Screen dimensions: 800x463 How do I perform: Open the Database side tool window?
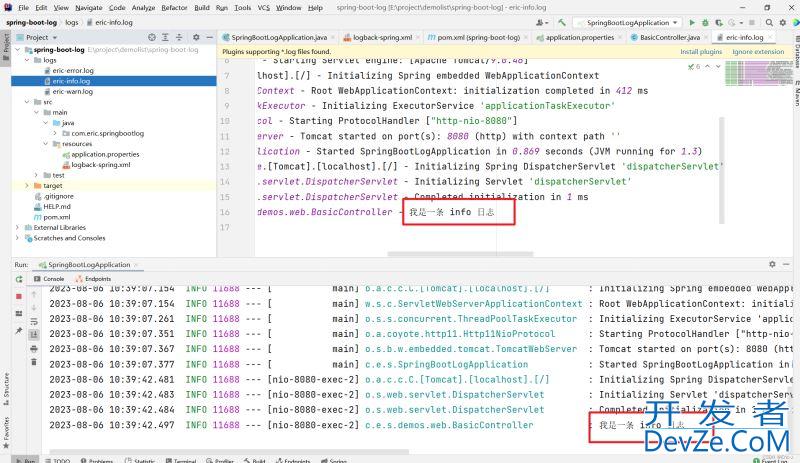(x=796, y=53)
